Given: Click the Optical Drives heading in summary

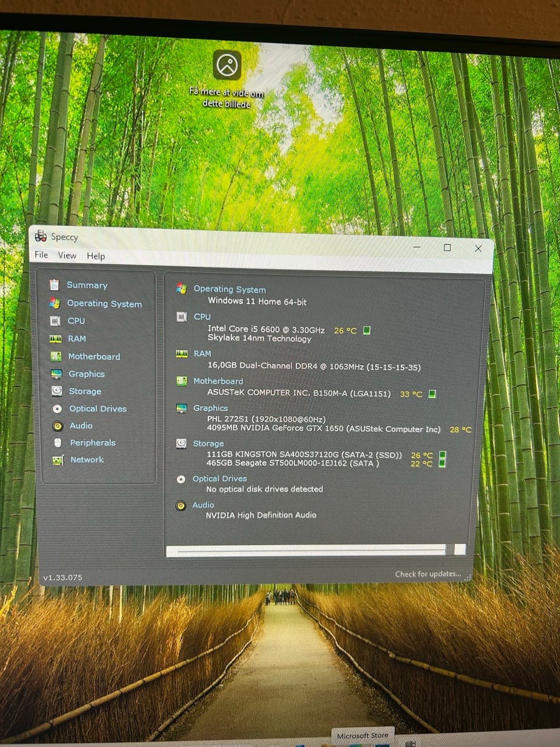Looking at the screenshot, I should [x=219, y=479].
